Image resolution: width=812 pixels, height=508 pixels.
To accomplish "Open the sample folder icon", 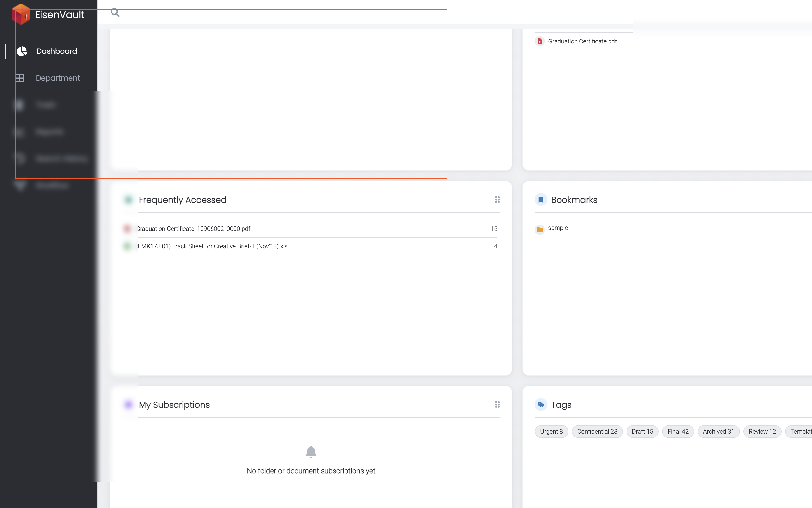I will tap(539, 229).
